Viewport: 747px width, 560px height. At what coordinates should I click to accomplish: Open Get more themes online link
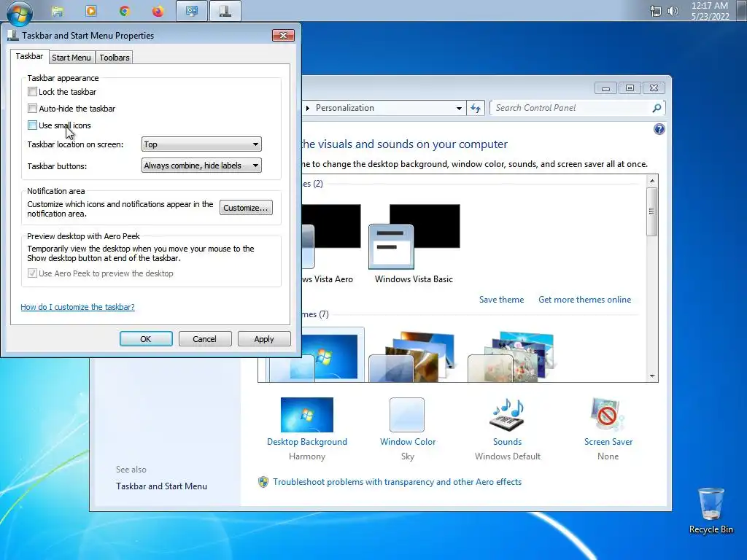click(x=584, y=300)
